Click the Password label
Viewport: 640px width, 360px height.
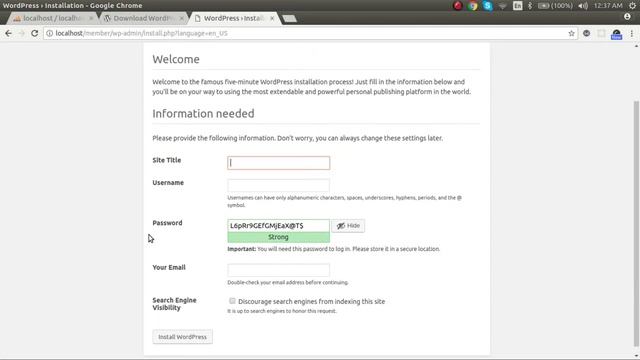click(x=167, y=223)
